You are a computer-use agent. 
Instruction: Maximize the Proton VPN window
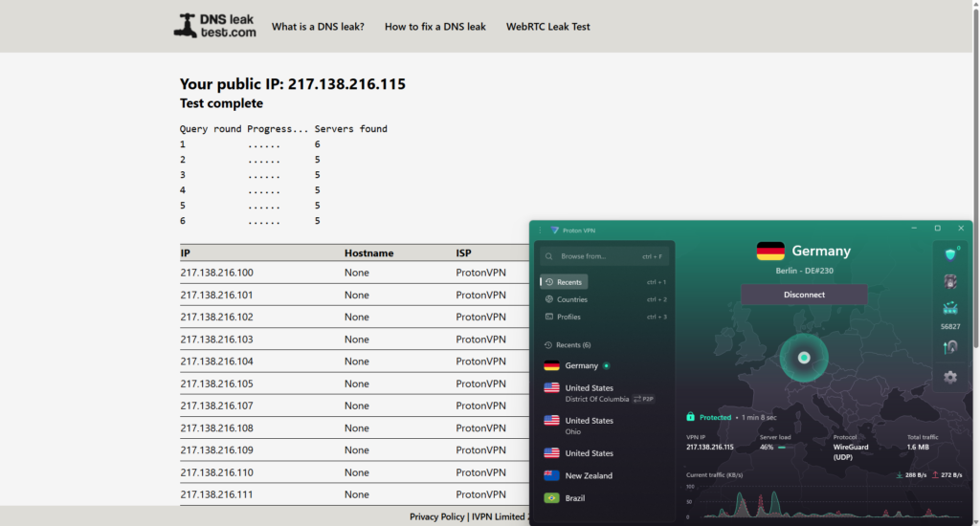938,229
